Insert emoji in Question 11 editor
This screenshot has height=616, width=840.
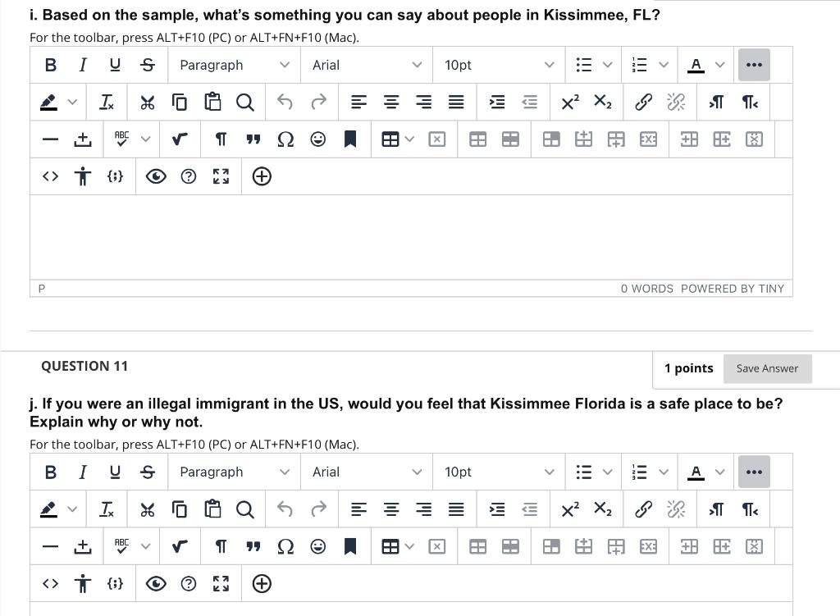point(317,546)
